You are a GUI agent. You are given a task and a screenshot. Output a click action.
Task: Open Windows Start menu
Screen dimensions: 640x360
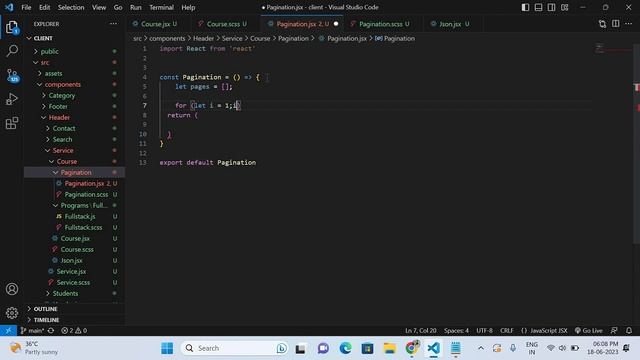point(167,348)
